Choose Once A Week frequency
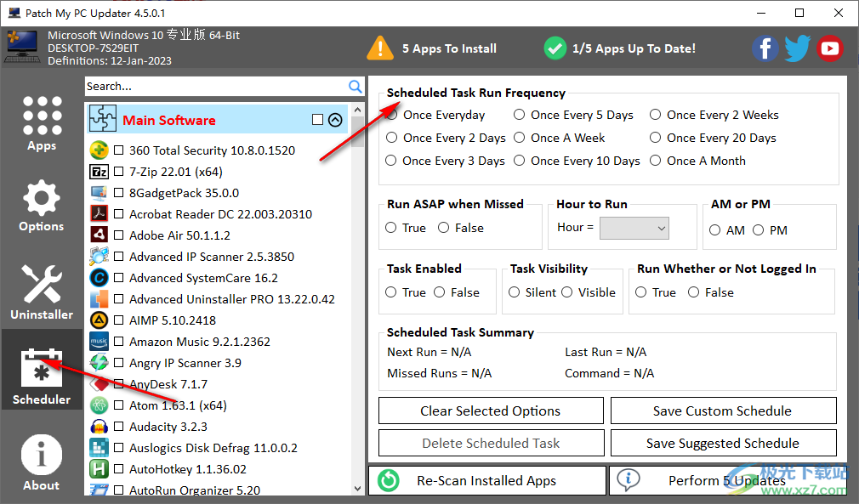The height and width of the screenshot is (504, 859). coord(520,138)
